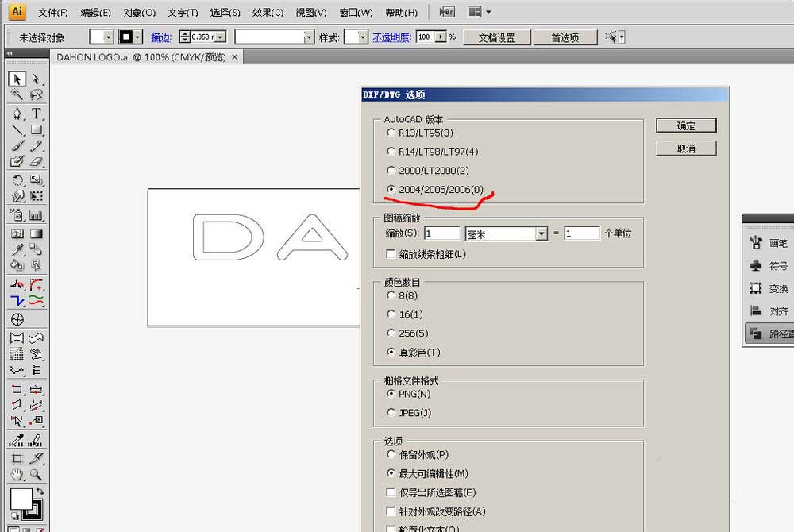Cancel the DXF/DWG dialog with 取消

point(686,148)
